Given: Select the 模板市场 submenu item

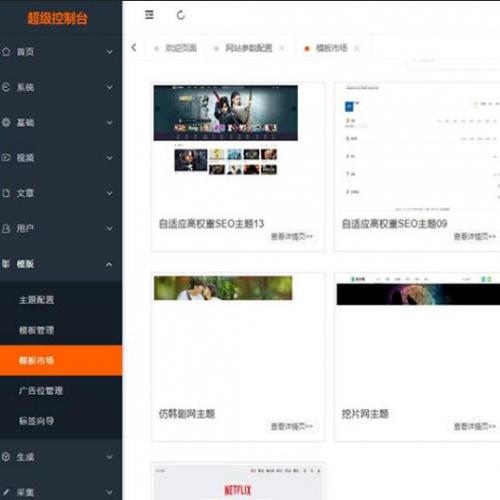Looking at the screenshot, I should point(61,360).
